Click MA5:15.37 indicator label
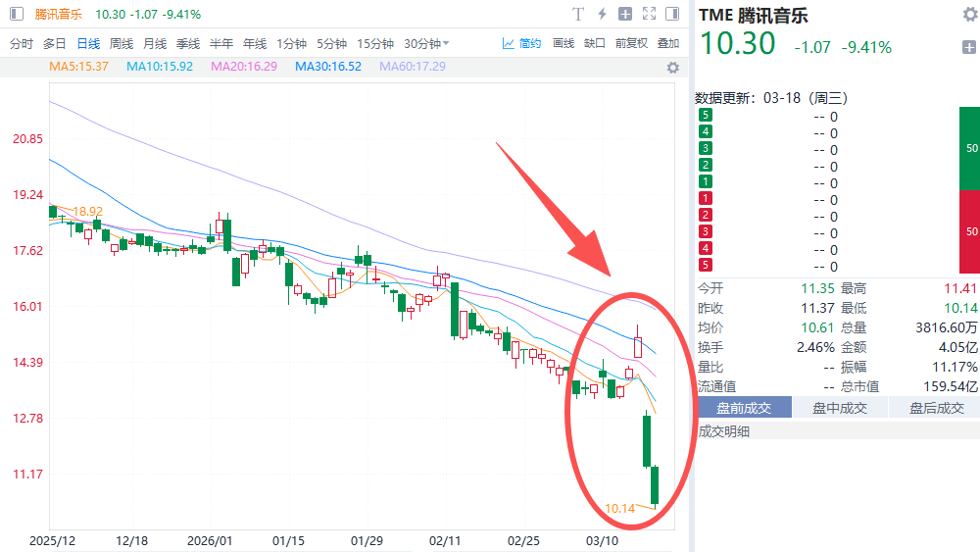 [78, 67]
